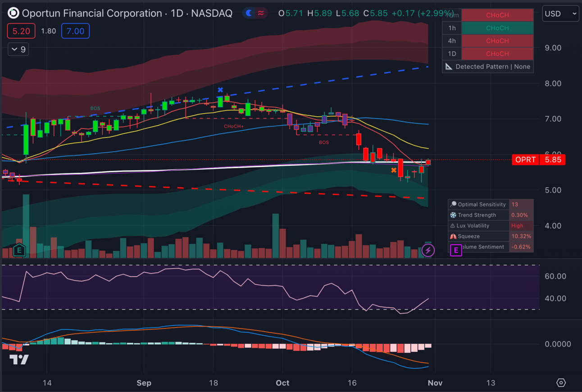Click the Optimal Sensitivity label
This screenshot has width=582, height=392.
point(482,205)
